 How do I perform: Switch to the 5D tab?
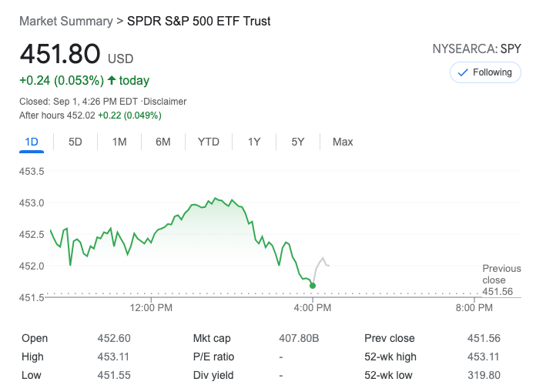[x=75, y=142]
